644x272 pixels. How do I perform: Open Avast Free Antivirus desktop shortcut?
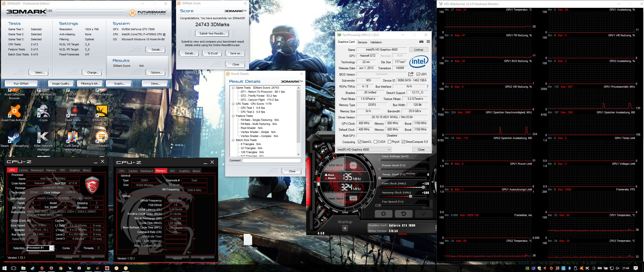pos(14,114)
